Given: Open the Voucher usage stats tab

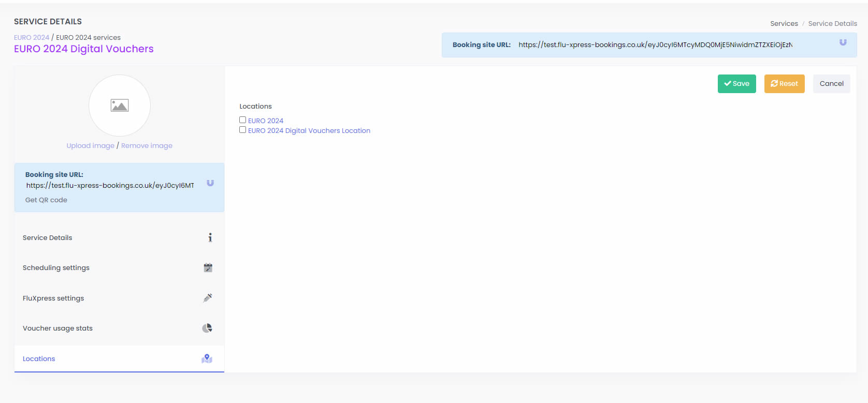Looking at the screenshot, I should (x=57, y=329).
